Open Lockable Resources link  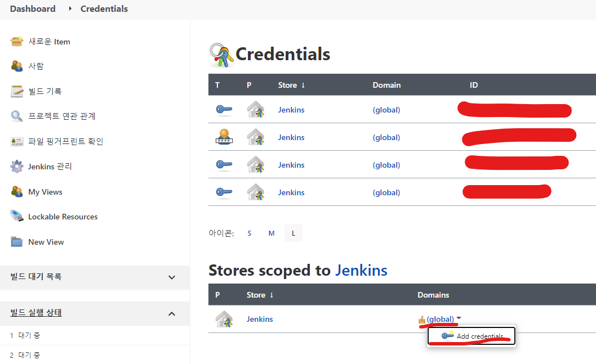[63, 217]
